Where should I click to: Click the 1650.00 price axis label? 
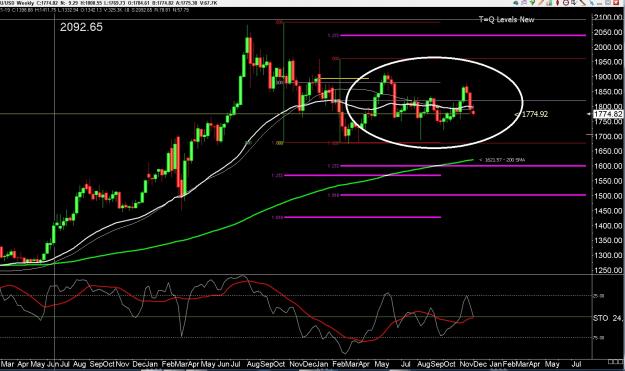pyautogui.click(x=608, y=151)
